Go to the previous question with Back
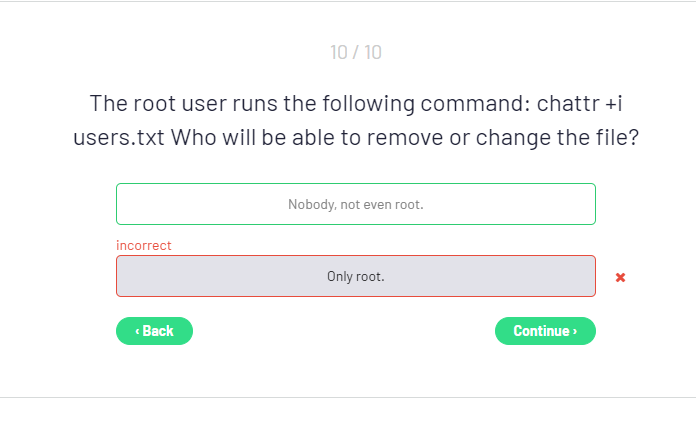This screenshot has width=696, height=421. [x=154, y=331]
